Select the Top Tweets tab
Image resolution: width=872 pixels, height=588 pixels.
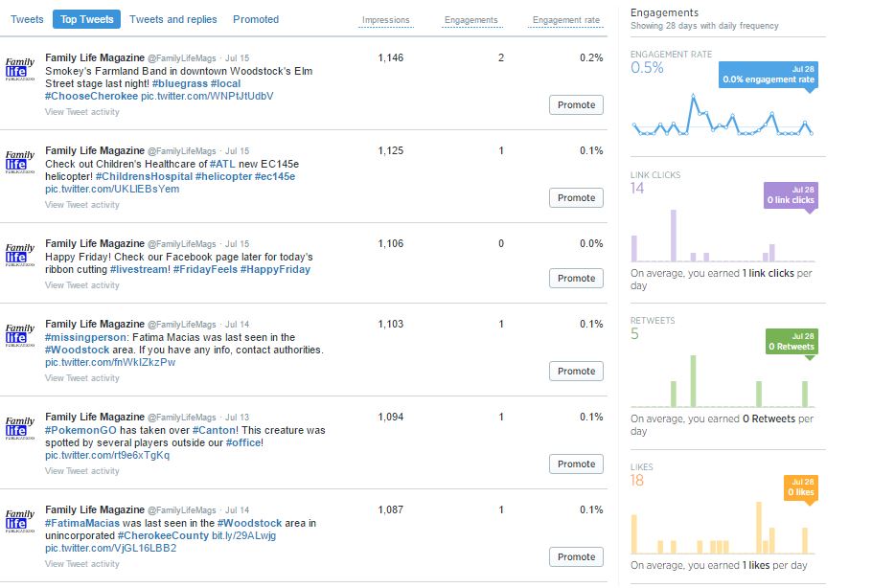[87, 19]
